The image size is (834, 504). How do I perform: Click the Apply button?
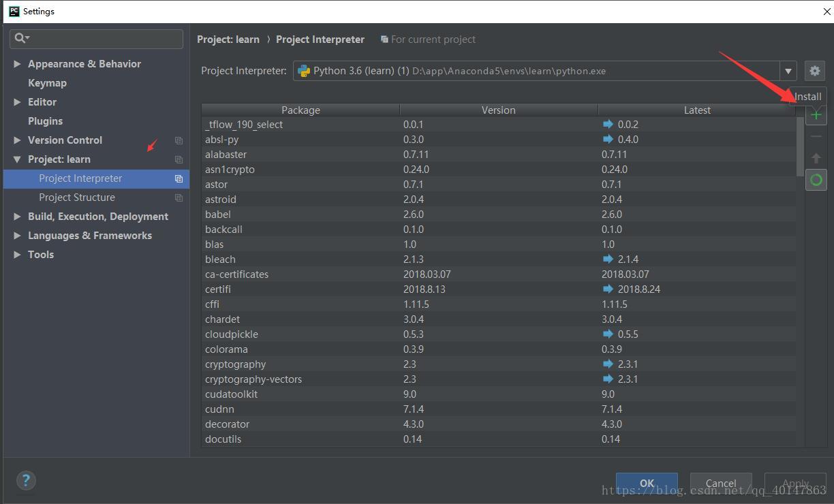(x=795, y=483)
